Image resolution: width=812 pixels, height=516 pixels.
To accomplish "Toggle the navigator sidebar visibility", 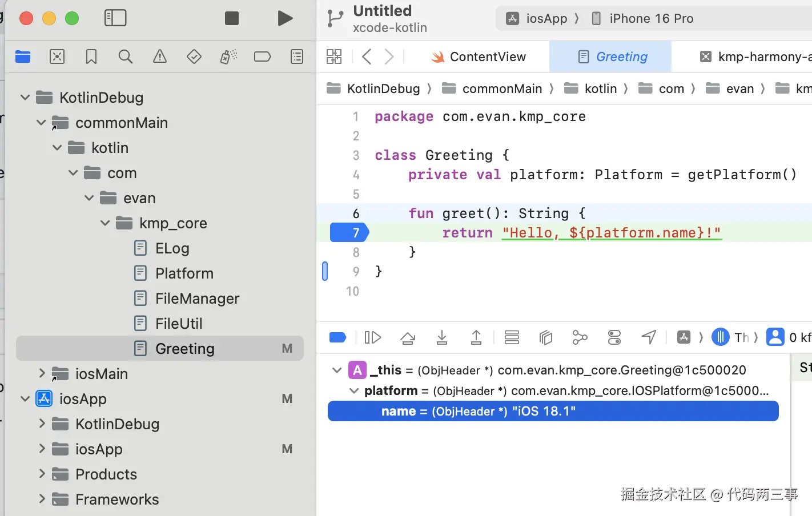I will 115,18.
